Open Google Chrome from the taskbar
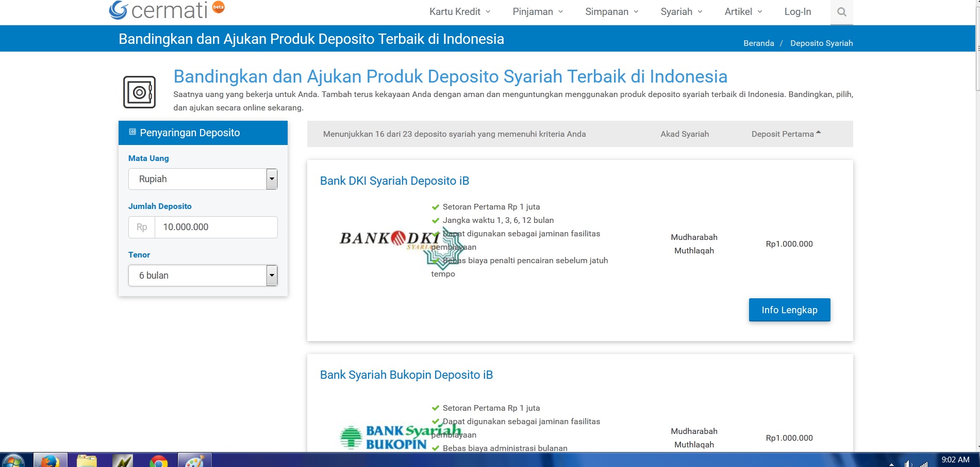 [x=159, y=460]
